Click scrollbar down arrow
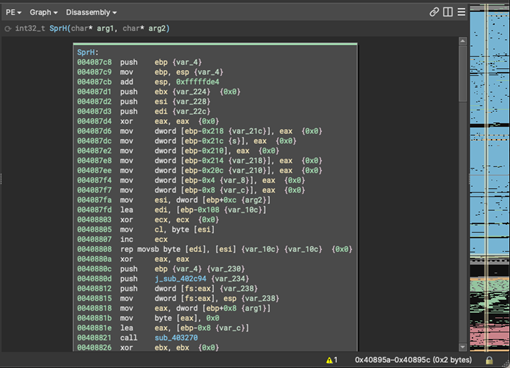This screenshot has height=368, width=510. point(463,347)
